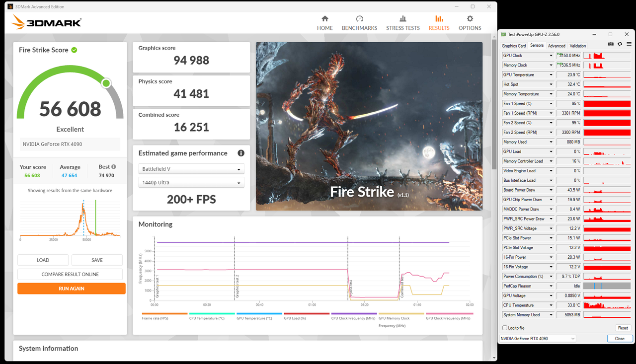The width and height of the screenshot is (636, 364).
Task: Toggle the CPU Temperature legend in Monitoring
Action: tap(212, 316)
